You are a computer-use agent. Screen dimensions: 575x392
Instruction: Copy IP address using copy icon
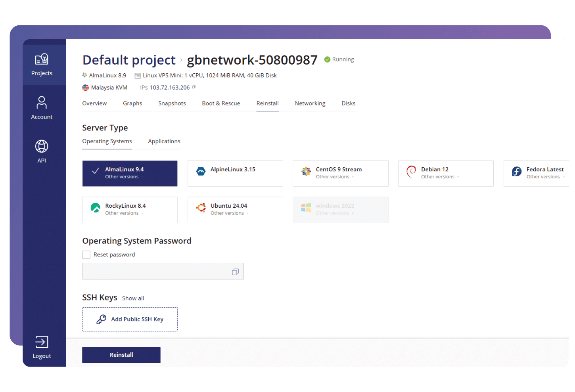194,87
